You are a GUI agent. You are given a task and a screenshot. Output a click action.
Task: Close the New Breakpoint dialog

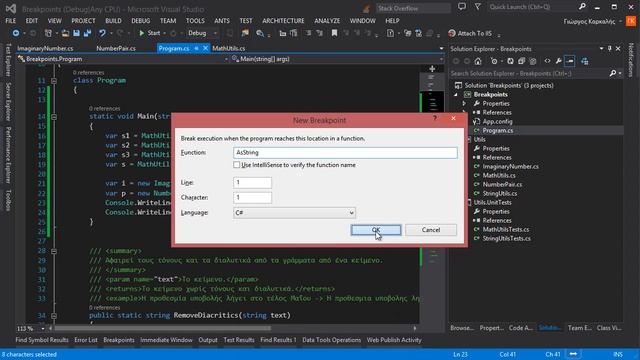(453, 118)
